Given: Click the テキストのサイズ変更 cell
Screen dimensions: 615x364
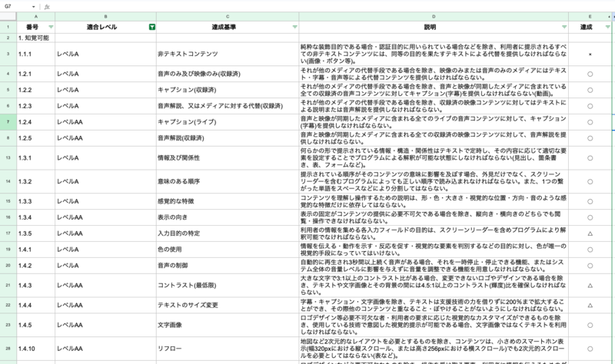Looking at the screenshot, I should (228, 305).
